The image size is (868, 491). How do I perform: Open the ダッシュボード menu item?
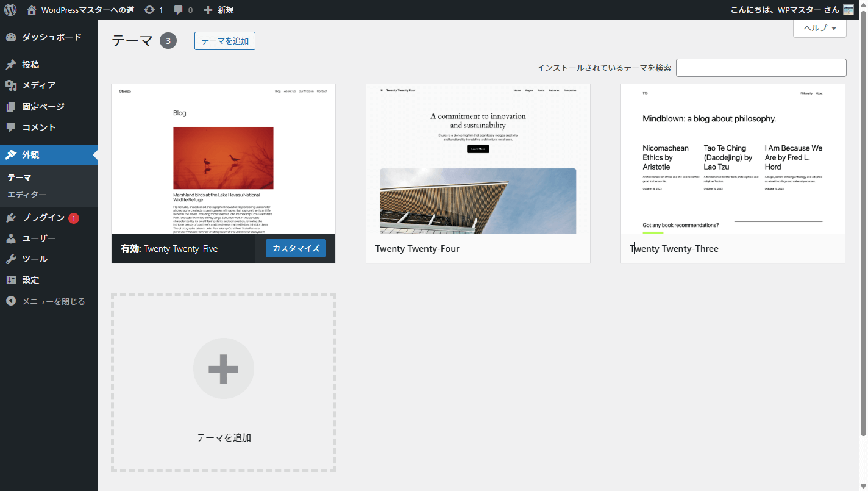(x=51, y=37)
